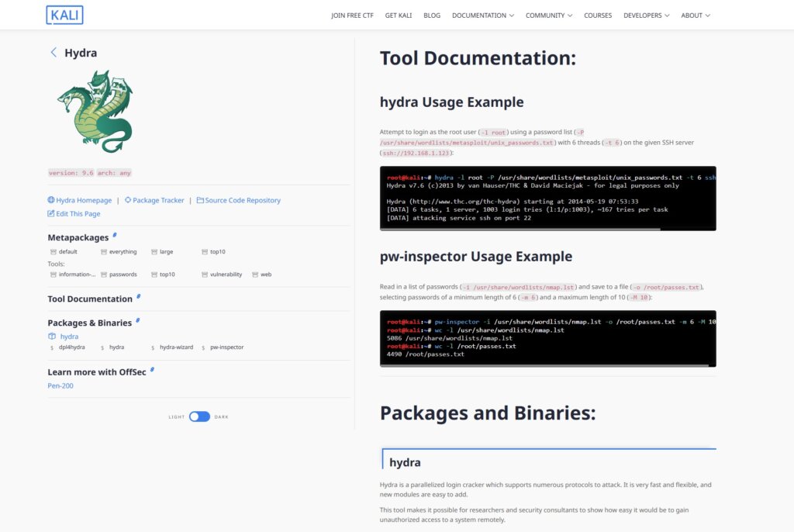This screenshot has height=532, width=794.
Task: Click the back arrow beside Hydra title
Action: 54,53
